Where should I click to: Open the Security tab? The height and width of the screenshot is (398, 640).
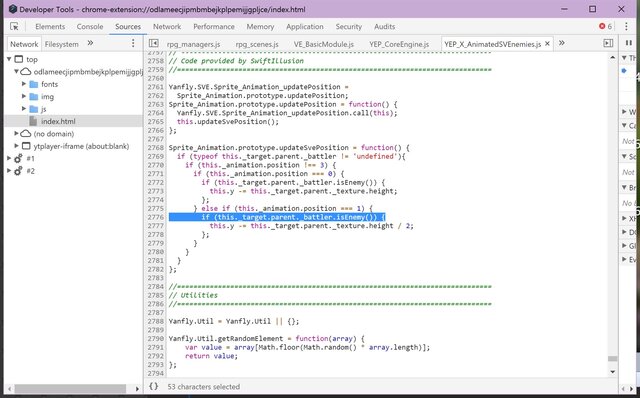349,27
